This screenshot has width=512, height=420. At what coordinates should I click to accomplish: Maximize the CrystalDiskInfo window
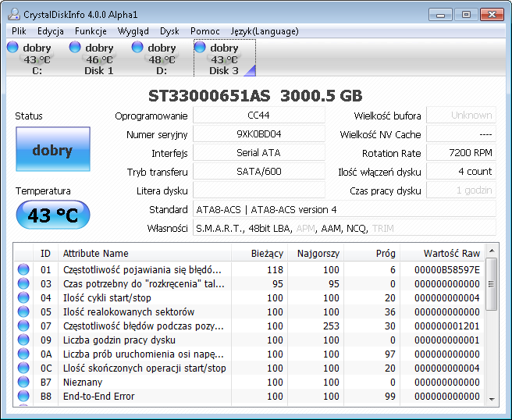click(466, 15)
